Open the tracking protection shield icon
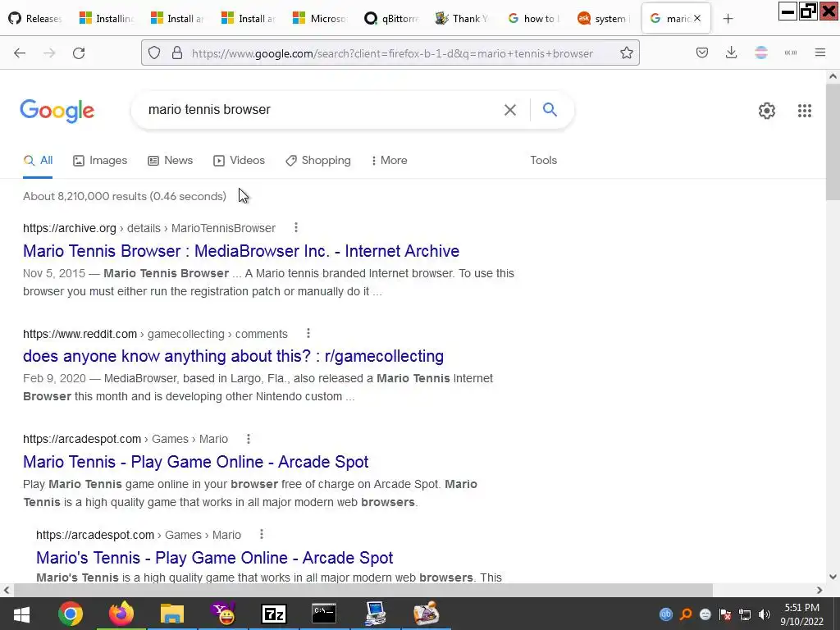This screenshot has width=840, height=630. (x=154, y=53)
